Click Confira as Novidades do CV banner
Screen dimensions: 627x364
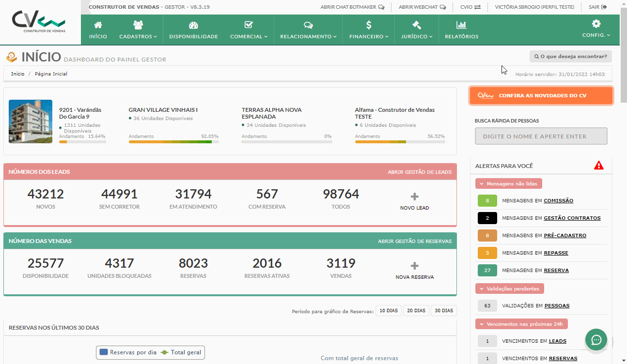point(541,96)
